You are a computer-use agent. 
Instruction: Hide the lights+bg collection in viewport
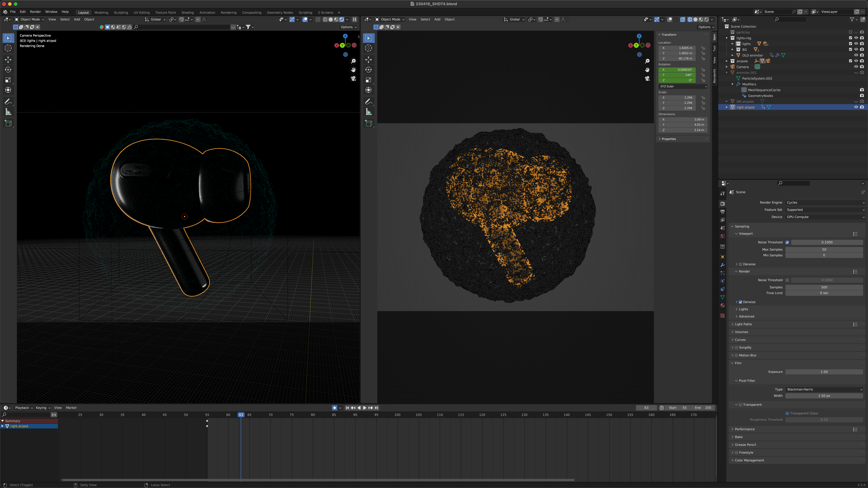pos(856,38)
